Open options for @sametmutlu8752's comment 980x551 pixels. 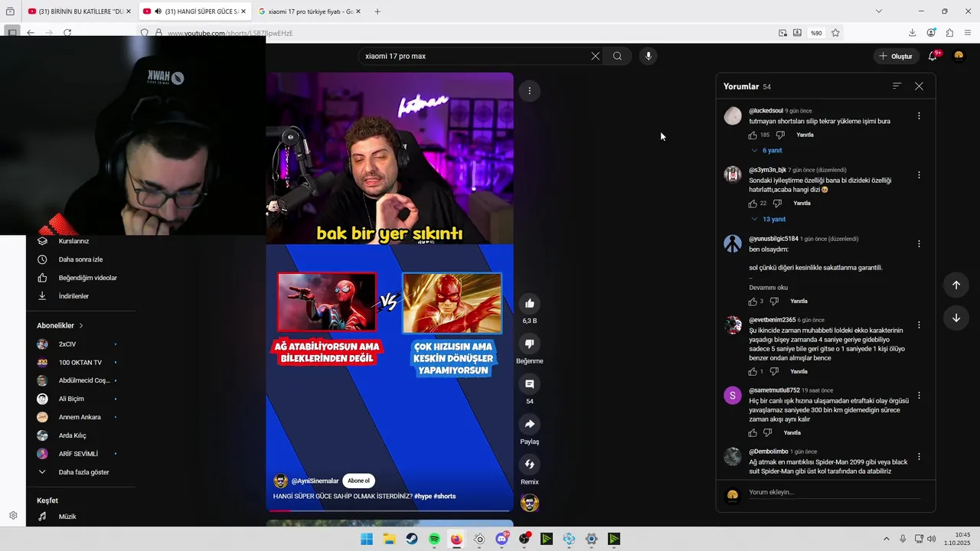919,396
